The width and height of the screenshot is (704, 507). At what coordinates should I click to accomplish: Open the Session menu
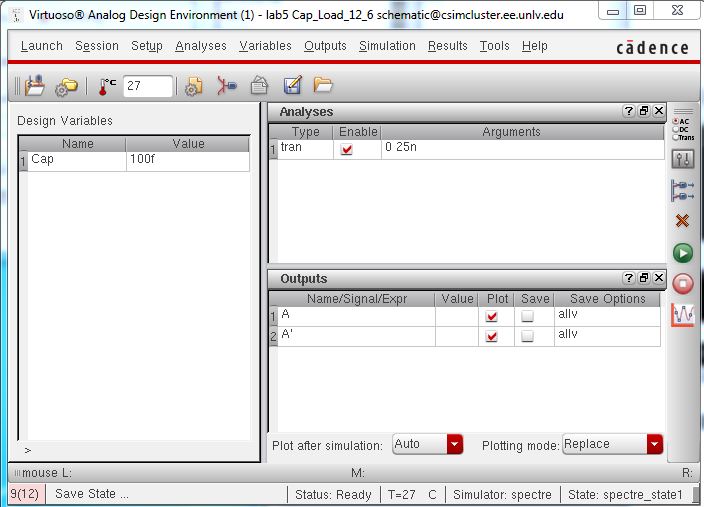point(97,46)
